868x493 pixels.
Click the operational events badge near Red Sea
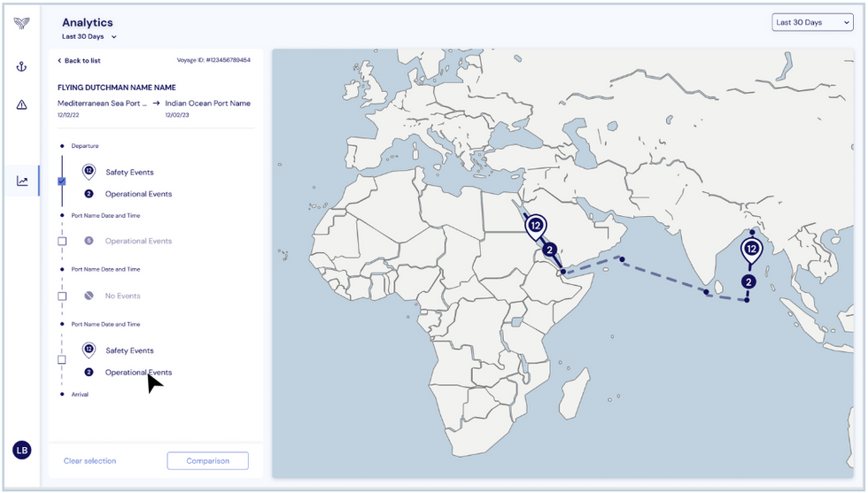pyautogui.click(x=549, y=250)
